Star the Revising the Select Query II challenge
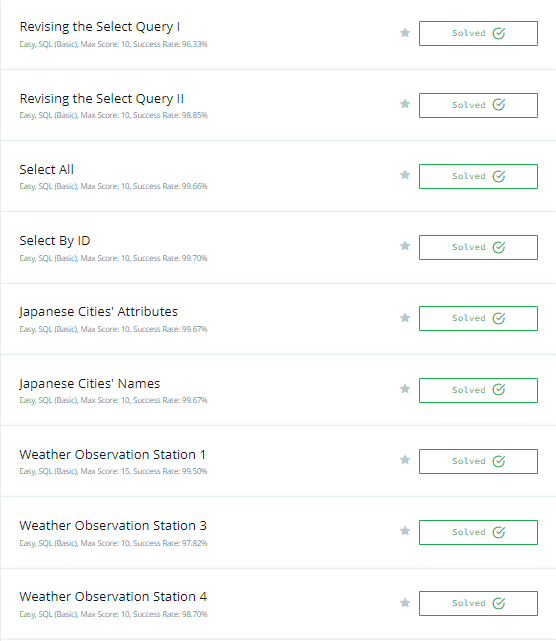The image size is (556, 641). [x=405, y=104]
